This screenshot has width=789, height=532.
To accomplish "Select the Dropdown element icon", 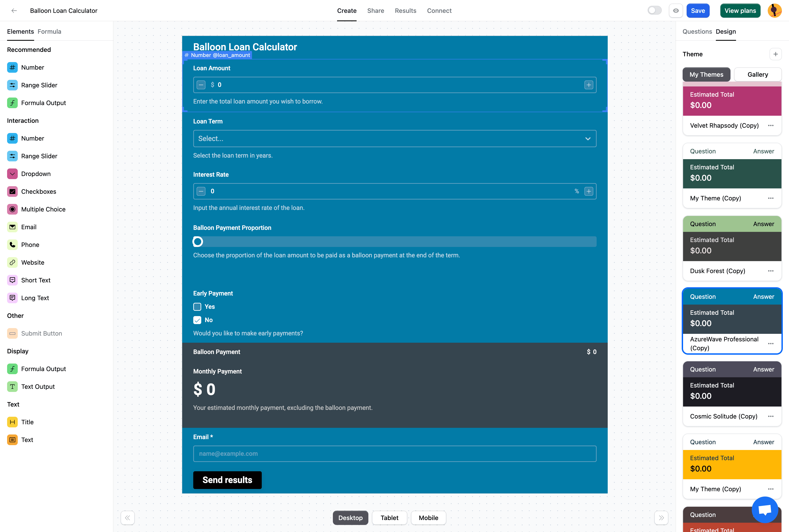I will 13,174.
